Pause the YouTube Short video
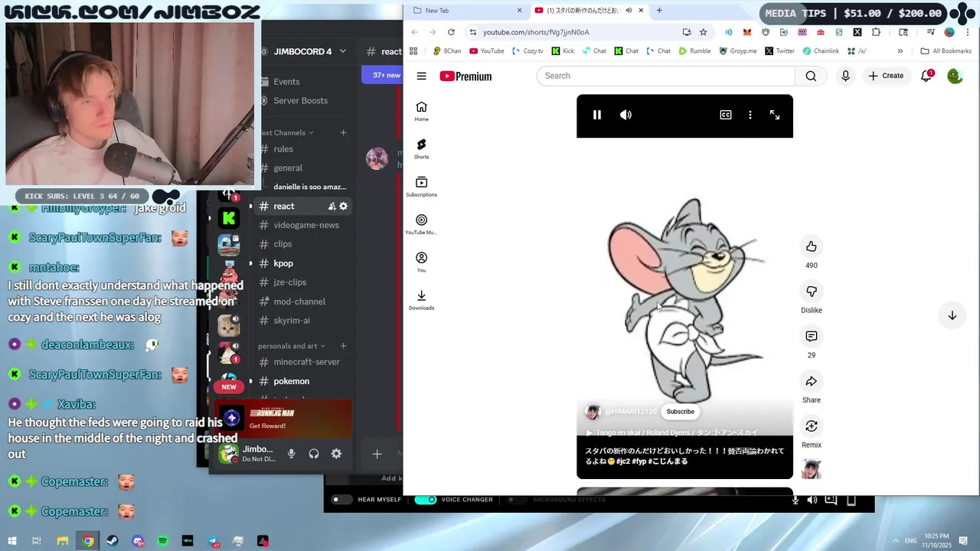The width and height of the screenshot is (980, 551). pos(597,115)
